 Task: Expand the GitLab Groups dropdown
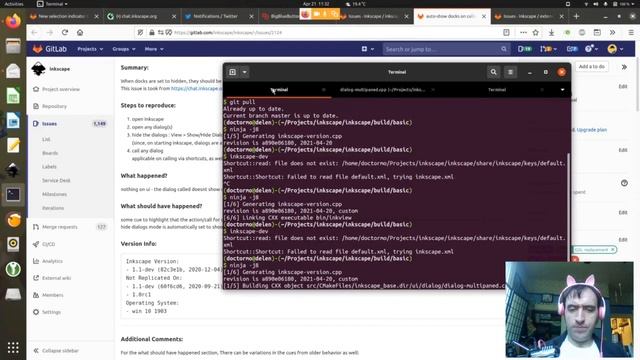(124, 49)
